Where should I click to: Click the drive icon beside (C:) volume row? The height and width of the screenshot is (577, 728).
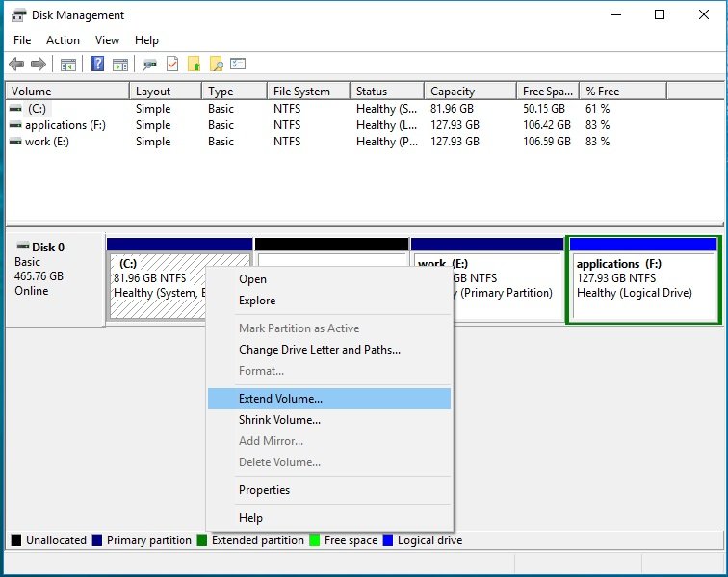[x=15, y=109]
